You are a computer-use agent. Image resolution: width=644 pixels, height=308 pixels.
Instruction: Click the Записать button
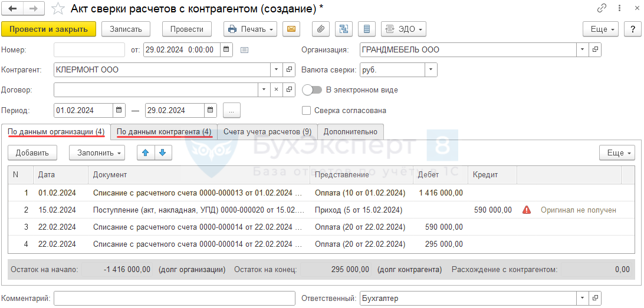click(126, 29)
